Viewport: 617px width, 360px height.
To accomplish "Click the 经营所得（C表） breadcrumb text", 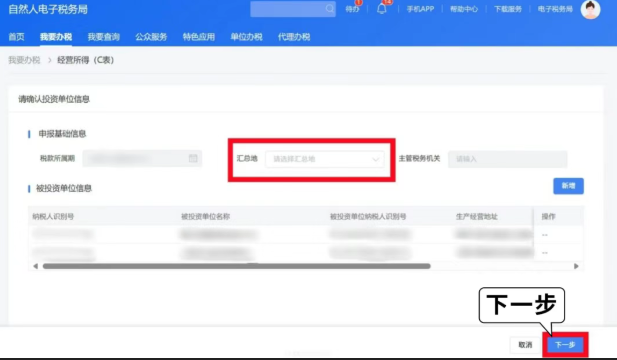I will pyautogui.click(x=86, y=60).
